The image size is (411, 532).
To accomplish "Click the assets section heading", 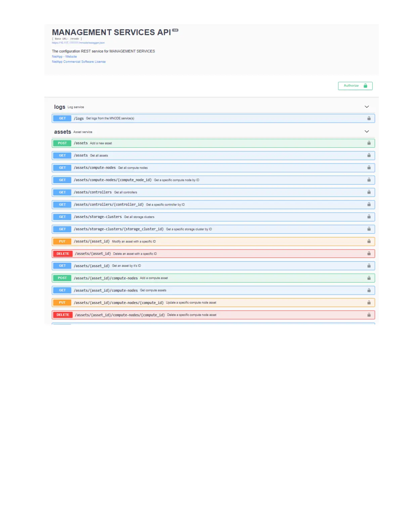I will click(x=62, y=132).
